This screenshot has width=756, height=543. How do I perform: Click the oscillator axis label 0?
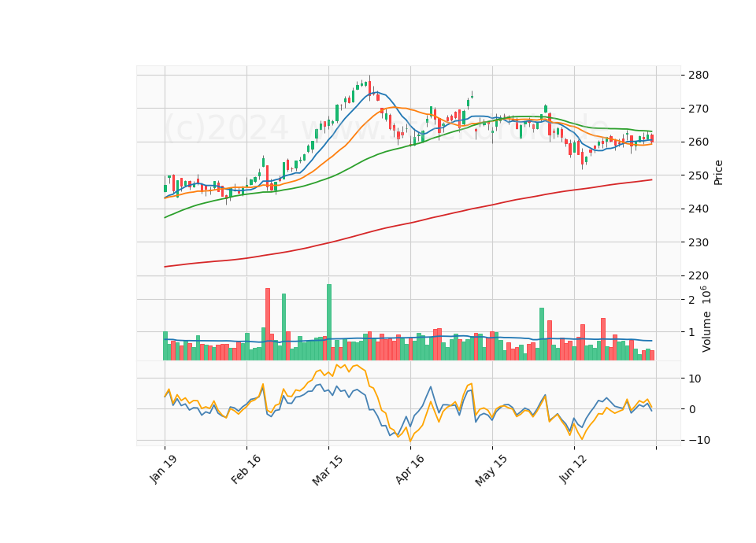[x=692, y=409]
